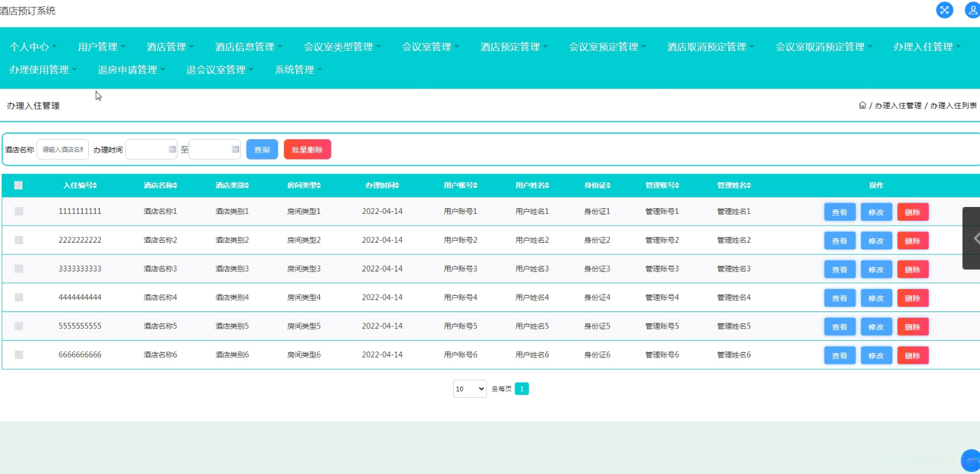The image size is (980, 474).
Task: Open calendar icon in start date field
Action: [172, 149]
